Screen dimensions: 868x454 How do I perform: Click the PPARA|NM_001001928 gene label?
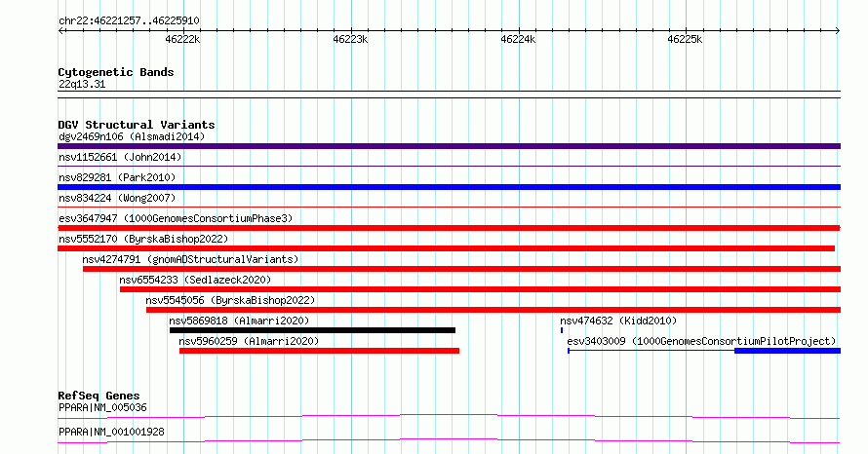111,432
